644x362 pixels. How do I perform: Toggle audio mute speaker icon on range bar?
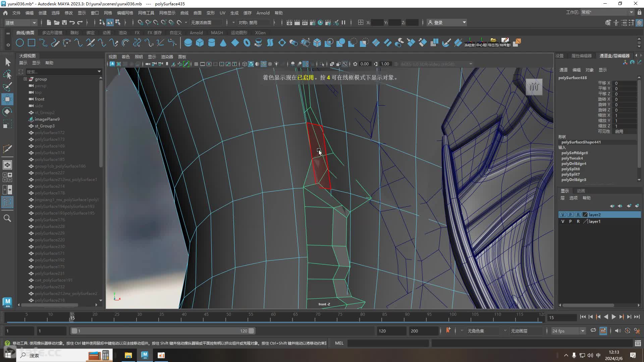click(618, 330)
